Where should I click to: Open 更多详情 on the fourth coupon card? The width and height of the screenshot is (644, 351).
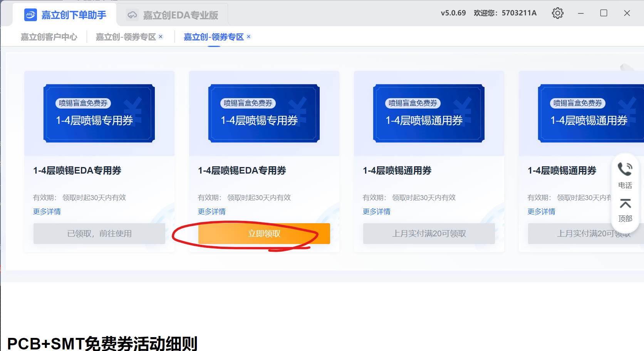tap(542, 212)
